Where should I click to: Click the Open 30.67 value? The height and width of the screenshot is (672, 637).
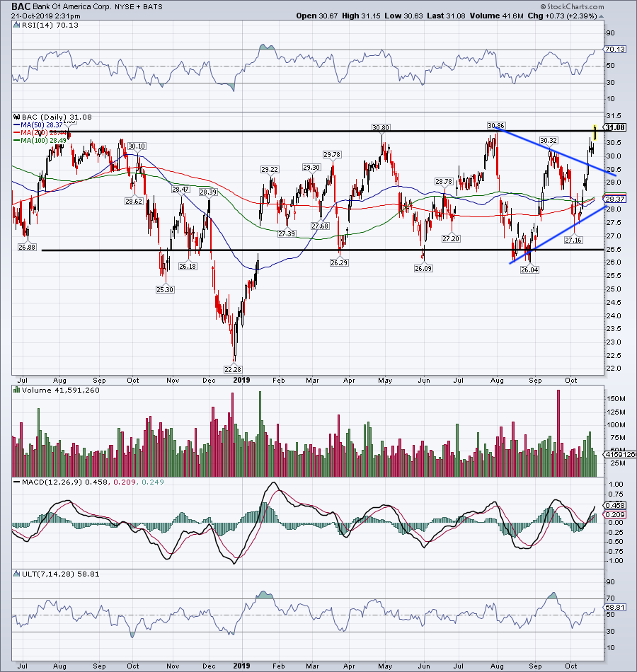(316, 16)
